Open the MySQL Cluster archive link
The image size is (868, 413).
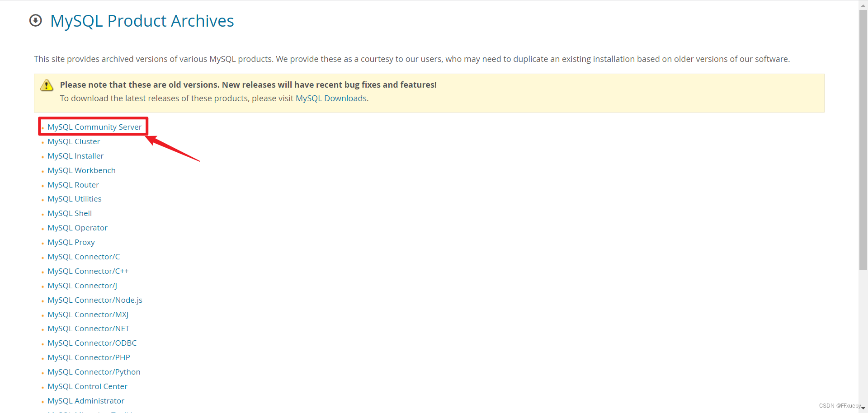[74, 141]
